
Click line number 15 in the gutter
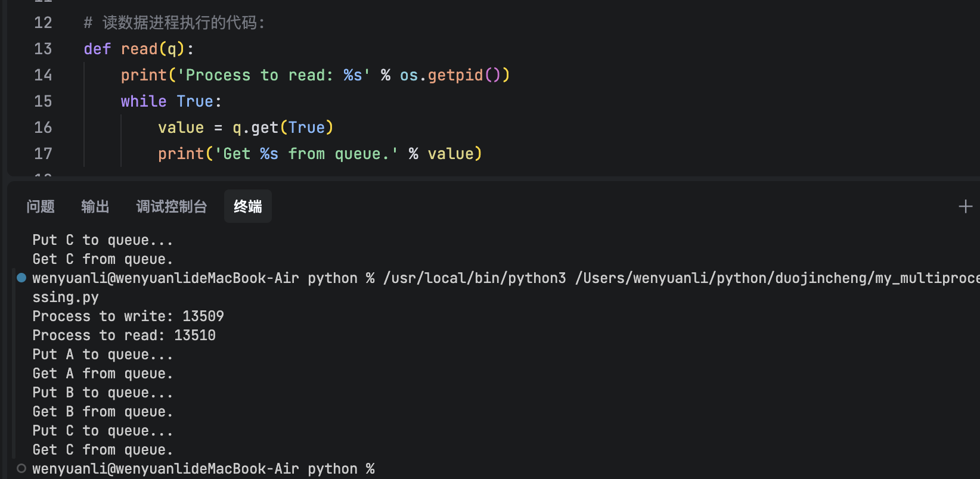(x=43, y=101)
